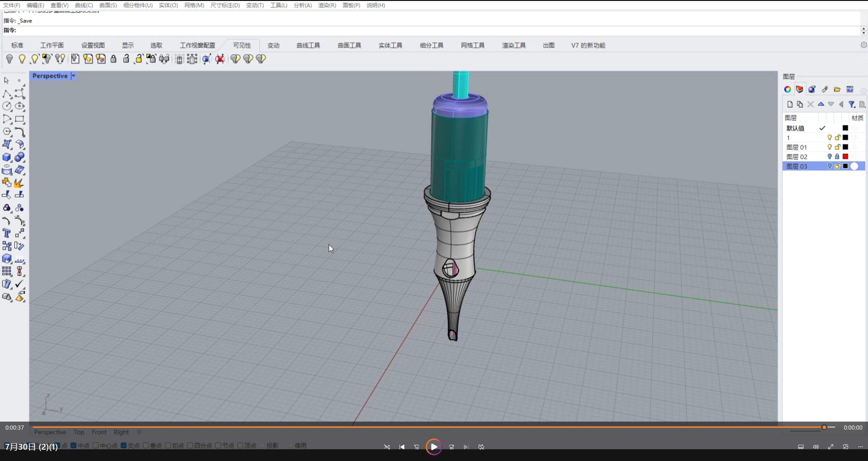Toggle 顶点 (vertex) osnap checkbox
The height and width of the screenshot is (461, 868).
240,445
